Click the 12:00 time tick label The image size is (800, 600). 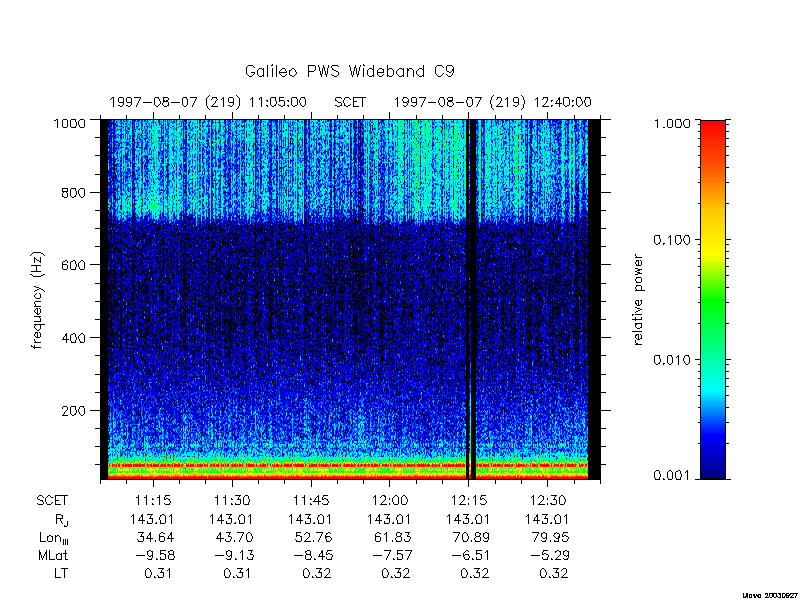(x=390, y=501)
